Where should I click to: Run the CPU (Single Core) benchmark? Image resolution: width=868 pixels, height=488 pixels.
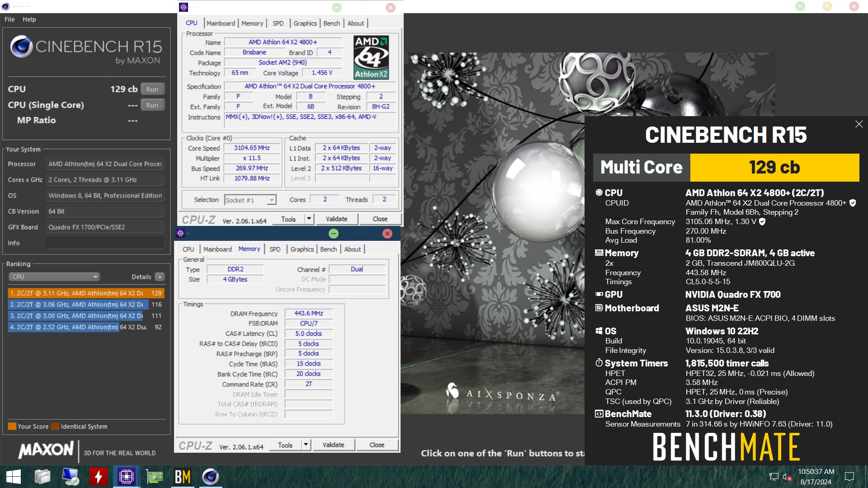pos(152,105)
